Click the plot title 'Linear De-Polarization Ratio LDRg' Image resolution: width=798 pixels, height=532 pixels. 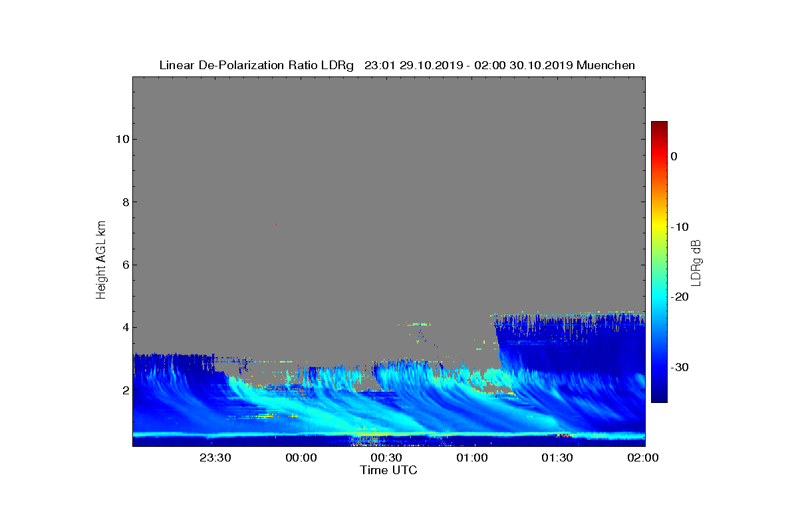[258, 65]
